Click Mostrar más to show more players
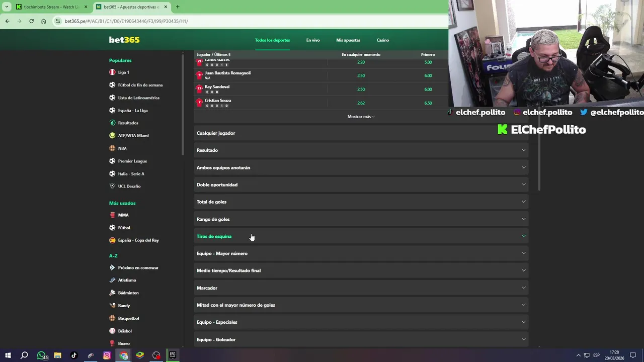The width and height of the screenshot is (644, 362). click(x=361, y=117)
